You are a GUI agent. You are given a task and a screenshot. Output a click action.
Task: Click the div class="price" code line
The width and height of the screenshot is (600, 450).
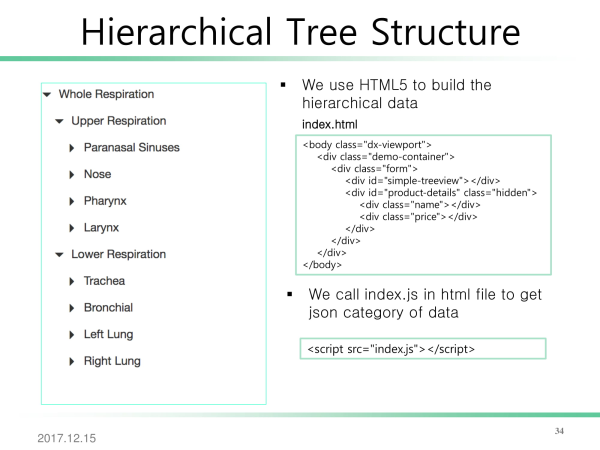click(418, 217)
